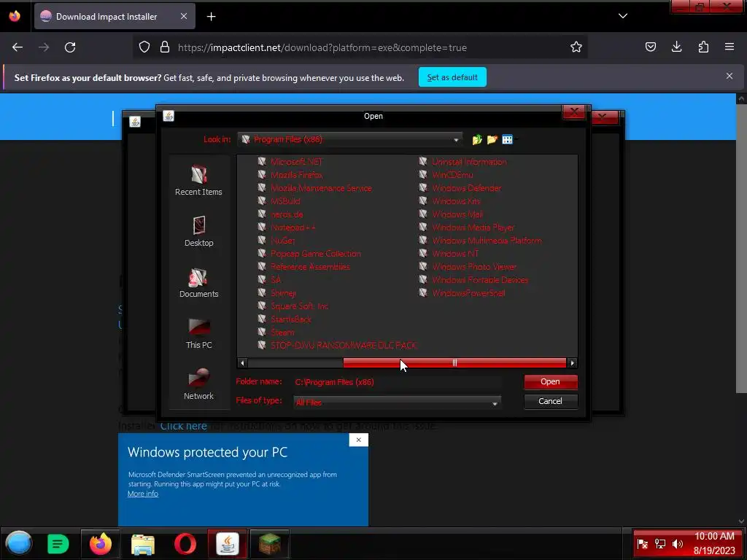Click Cancel button in dialog
747x560 pixels.
551,401
